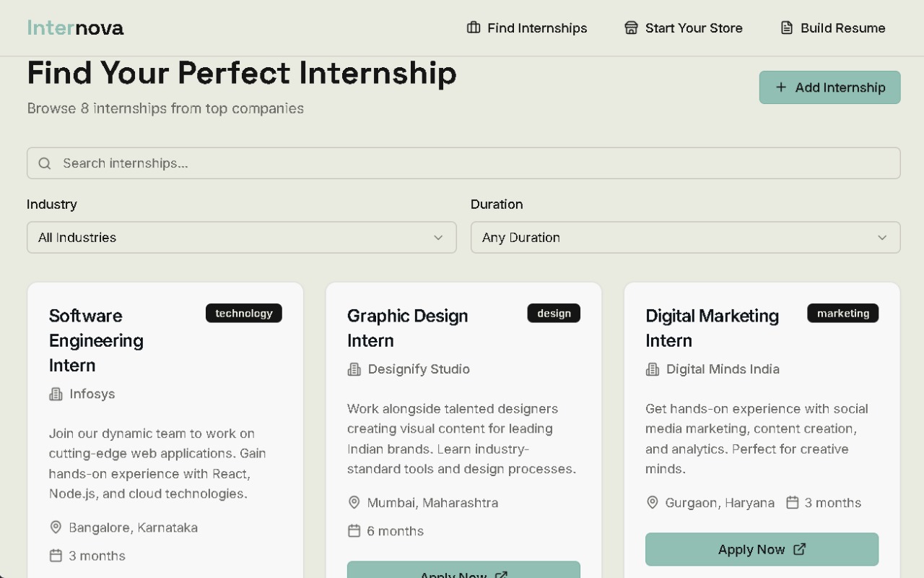Open the All Industries dropdown
924x578 pixels.
pos(241,237)
